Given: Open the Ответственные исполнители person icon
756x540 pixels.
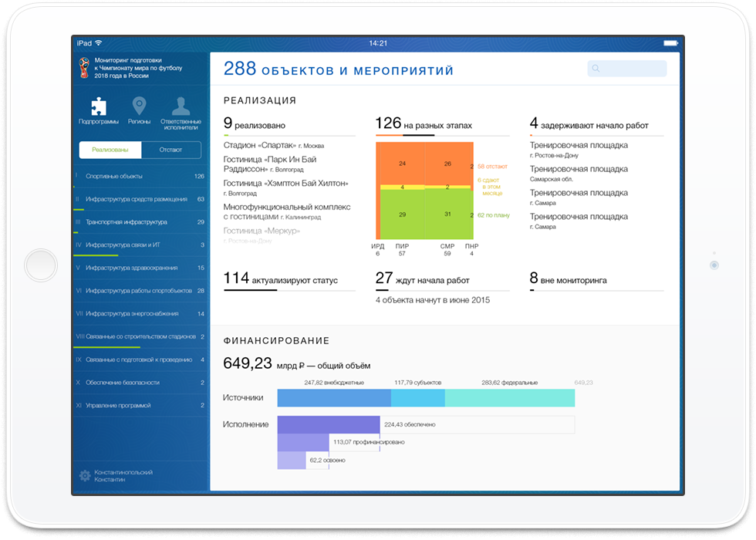Looking at the screenshot, I should click(181, 106).
